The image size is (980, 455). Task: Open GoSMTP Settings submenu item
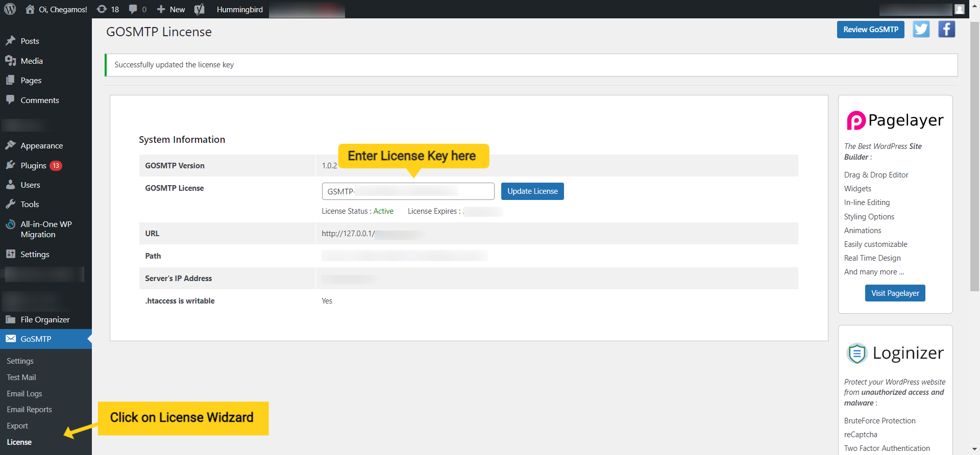point(20,361)
